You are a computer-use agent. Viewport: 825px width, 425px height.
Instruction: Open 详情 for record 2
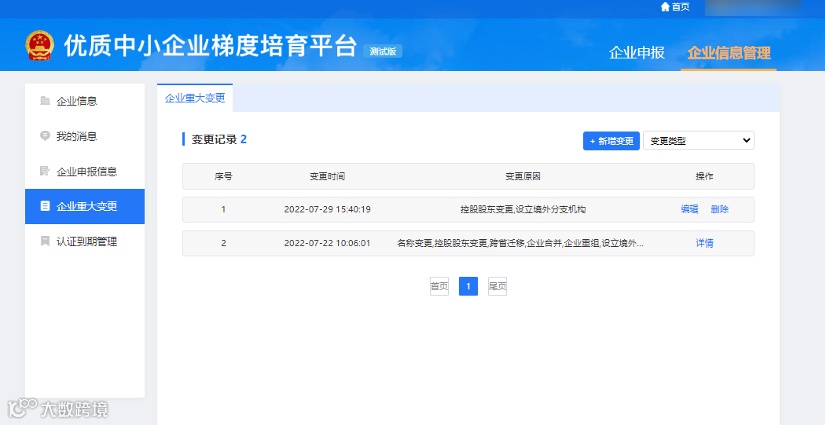coord(705,243)
